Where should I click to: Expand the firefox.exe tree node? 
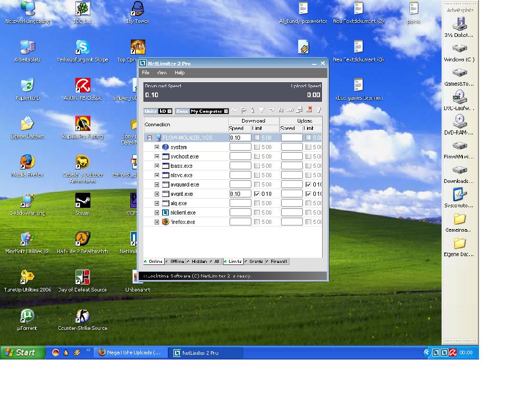157,222
